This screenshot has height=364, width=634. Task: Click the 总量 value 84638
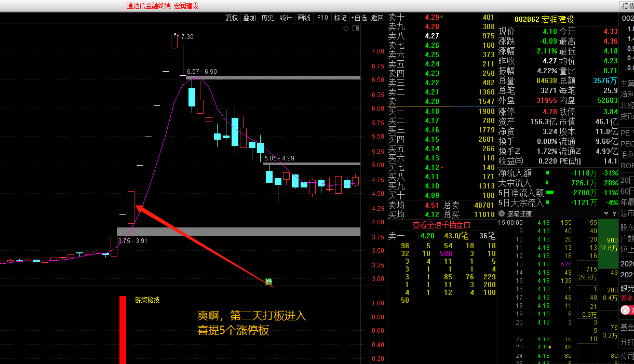(x=546, y=81)
